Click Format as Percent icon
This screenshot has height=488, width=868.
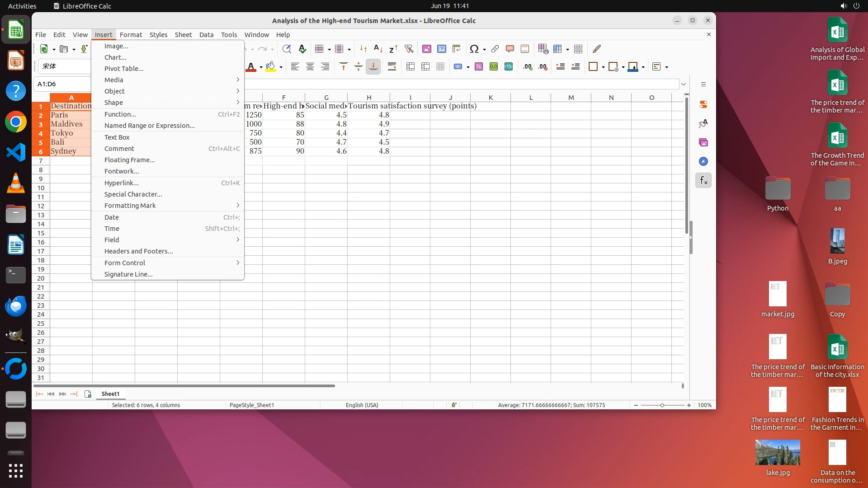[479, 67]
